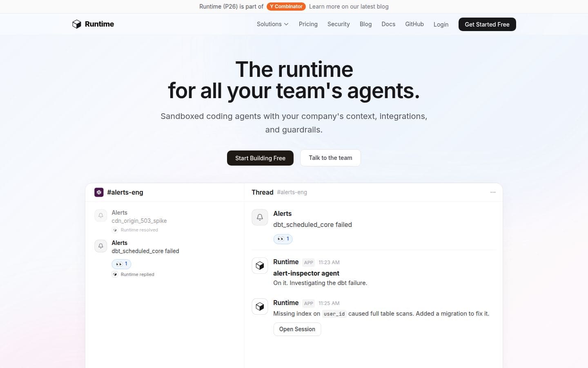This screenshot has width=588, height=368.
Task: Click the Get Started Free button
Action: [x=487, y=25]
